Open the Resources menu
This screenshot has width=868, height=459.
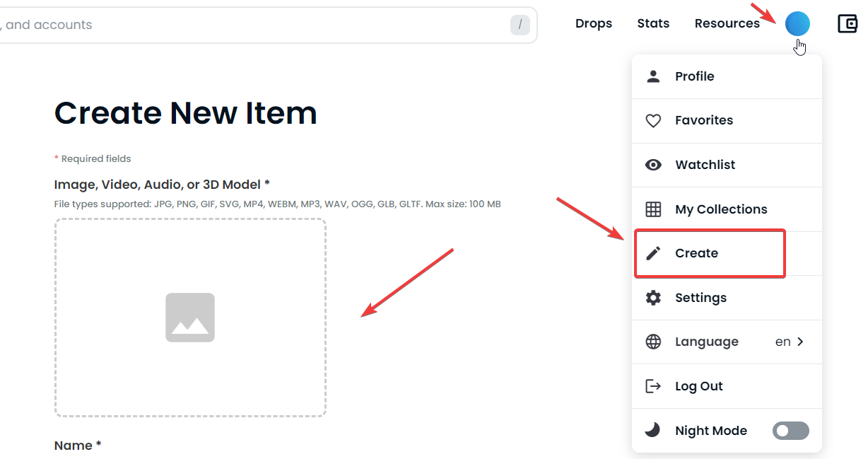[727, 23]
